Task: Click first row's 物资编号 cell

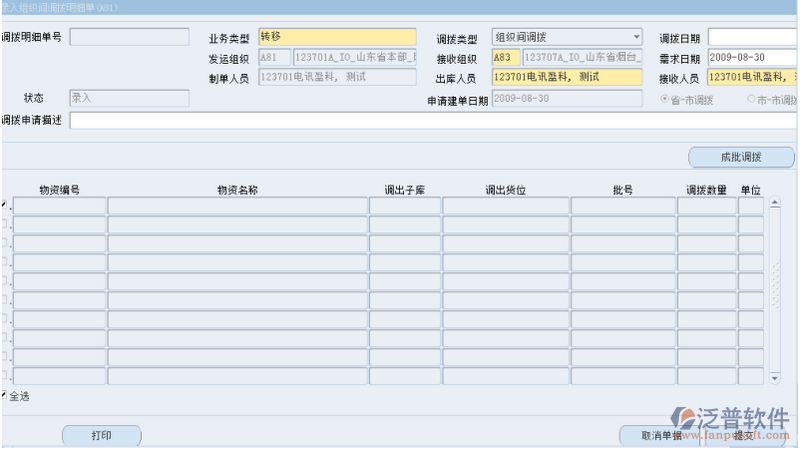Action: tap(59, 206)
